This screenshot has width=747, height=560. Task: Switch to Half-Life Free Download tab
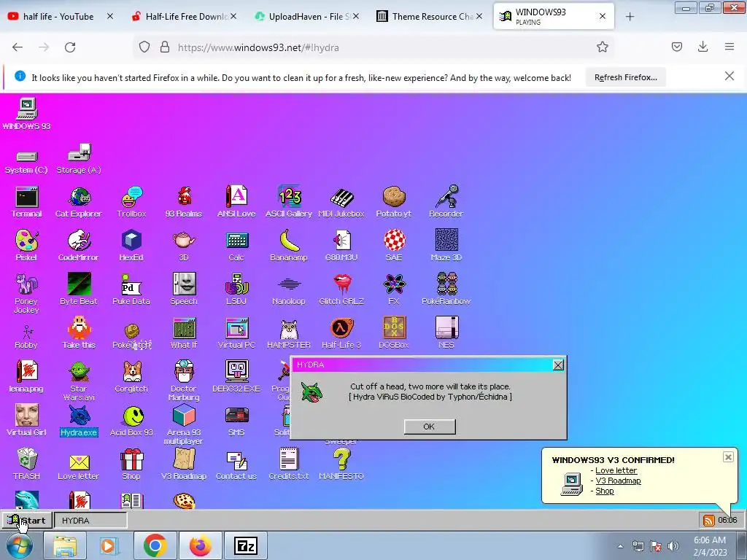(184, 16)
